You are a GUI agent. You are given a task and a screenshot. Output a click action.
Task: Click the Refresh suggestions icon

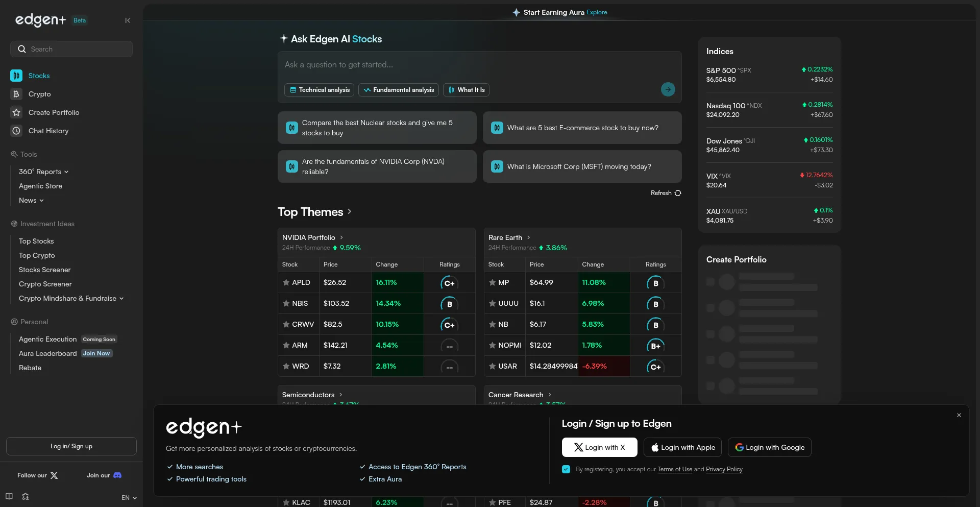678,193
